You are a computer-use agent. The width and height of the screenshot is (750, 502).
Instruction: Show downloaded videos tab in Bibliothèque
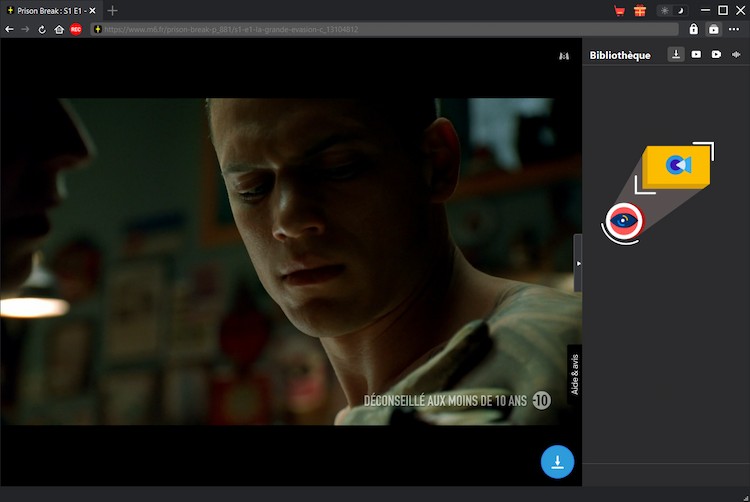click(x=696, y=55)
